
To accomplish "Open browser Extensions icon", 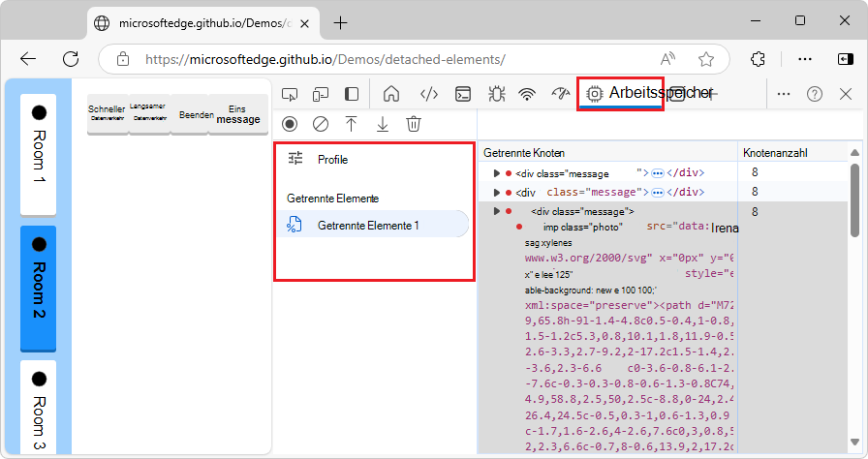I will pyautogui.click(x=758, y=59).
